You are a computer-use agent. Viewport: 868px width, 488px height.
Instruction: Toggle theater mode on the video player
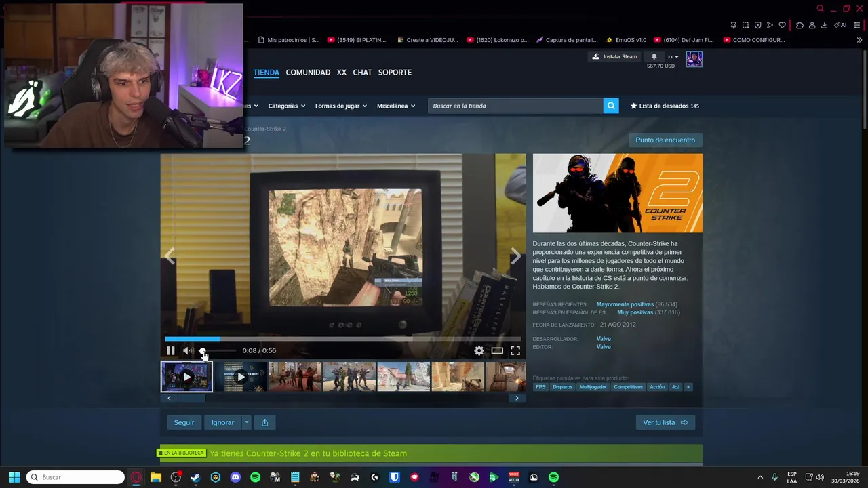coord(497,350)
